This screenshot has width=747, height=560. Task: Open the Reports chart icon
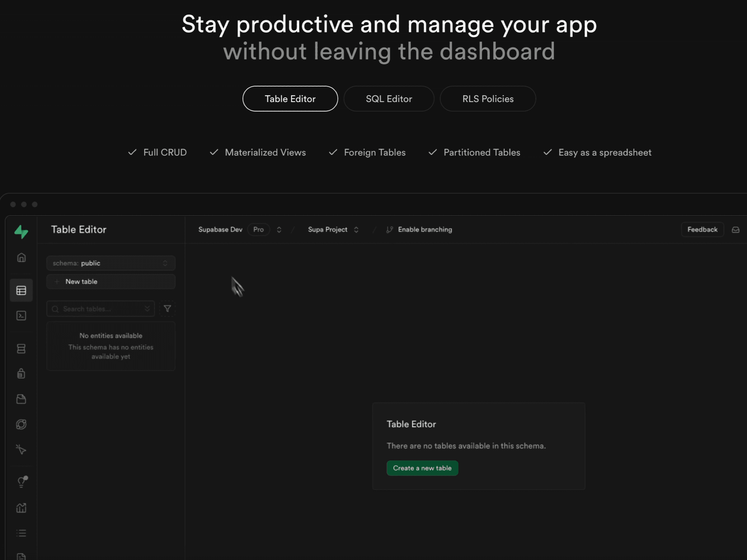21,508
